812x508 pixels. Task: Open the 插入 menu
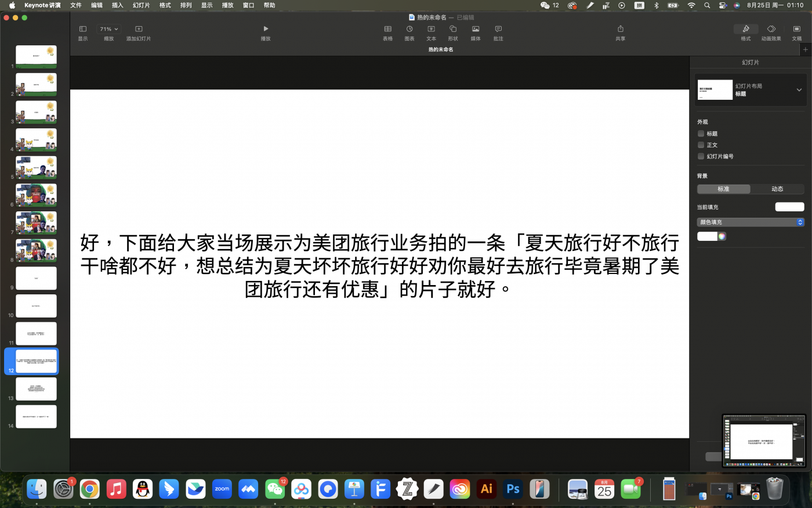118,5
